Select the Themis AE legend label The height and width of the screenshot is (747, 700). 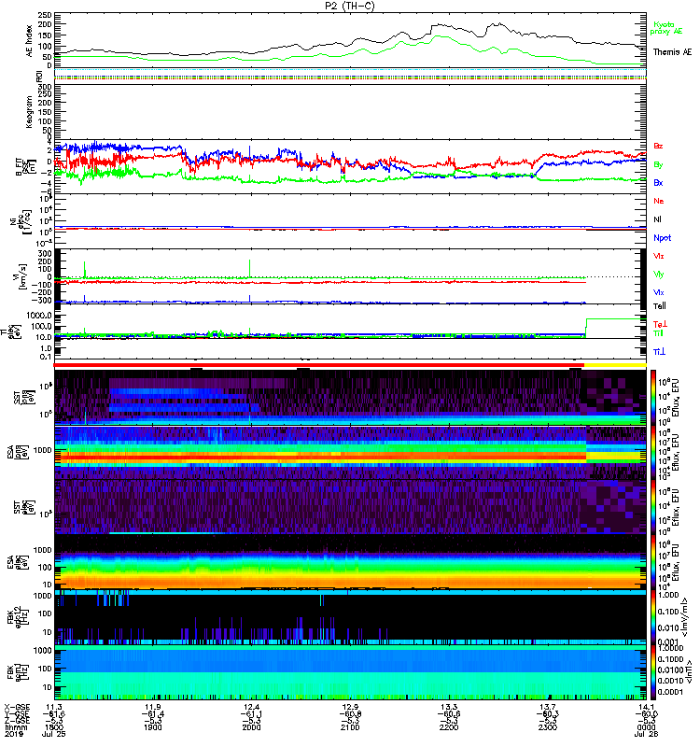coord(672,52)
